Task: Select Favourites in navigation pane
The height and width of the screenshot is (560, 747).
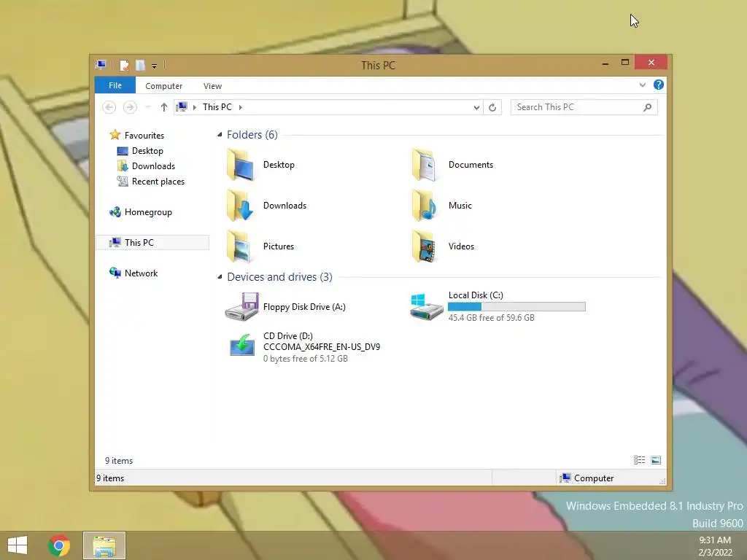Action: click(144, 135)
